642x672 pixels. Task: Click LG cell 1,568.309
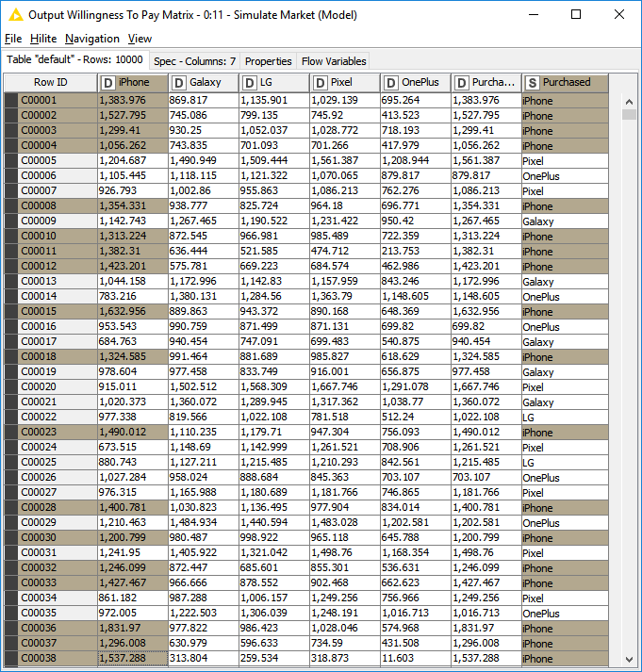pyautogui.click(x=274, y=387)
